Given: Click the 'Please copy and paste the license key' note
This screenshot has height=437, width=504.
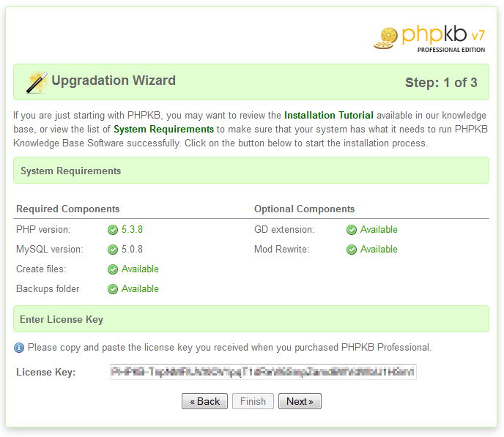Looking at the screenshot, I should tap(230, 348).
